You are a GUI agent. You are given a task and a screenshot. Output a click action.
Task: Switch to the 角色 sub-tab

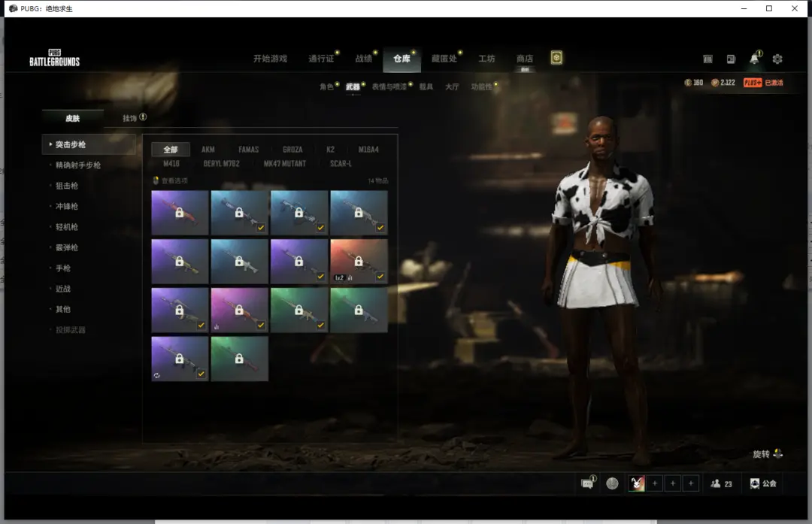(x=326, y=86)
